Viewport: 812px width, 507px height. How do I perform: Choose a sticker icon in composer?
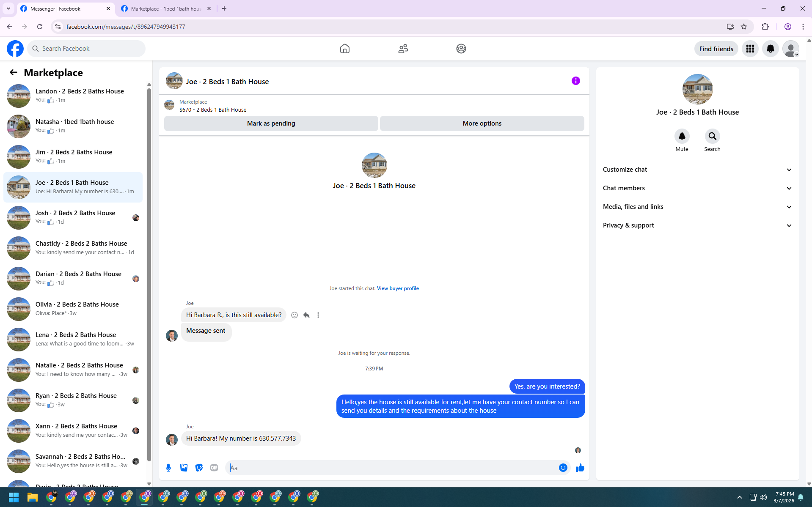pos(199,468)
